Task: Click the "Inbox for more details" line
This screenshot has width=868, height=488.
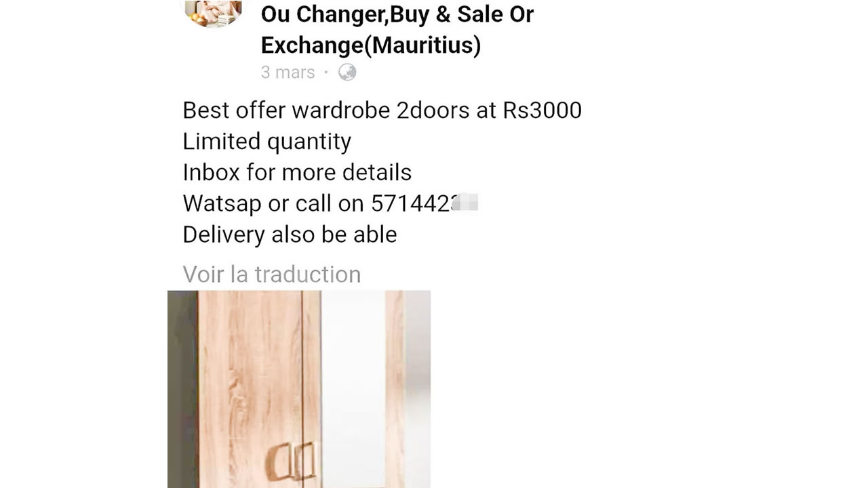Action: 297,172
